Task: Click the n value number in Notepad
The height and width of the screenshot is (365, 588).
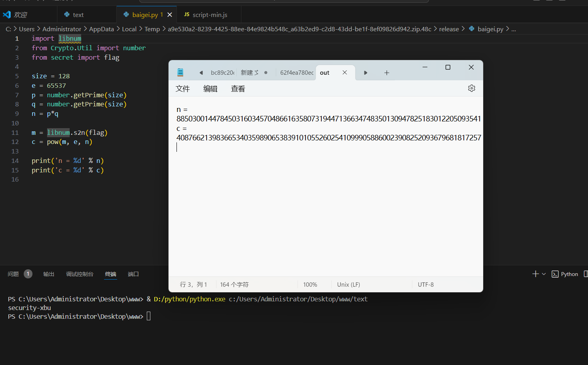Action: coord(328,119)
